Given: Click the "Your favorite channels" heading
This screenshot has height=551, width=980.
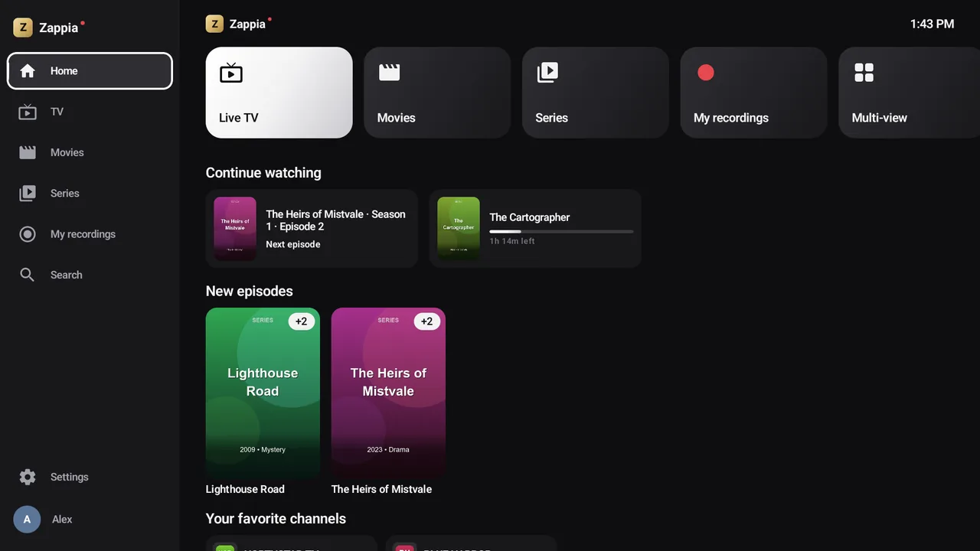Looking at the screenshot, I should [x=276, y=519].
